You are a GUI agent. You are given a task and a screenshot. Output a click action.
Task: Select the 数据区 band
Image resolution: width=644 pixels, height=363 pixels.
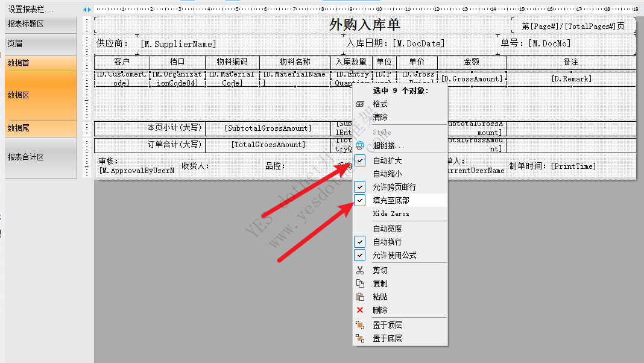(40, 95)
